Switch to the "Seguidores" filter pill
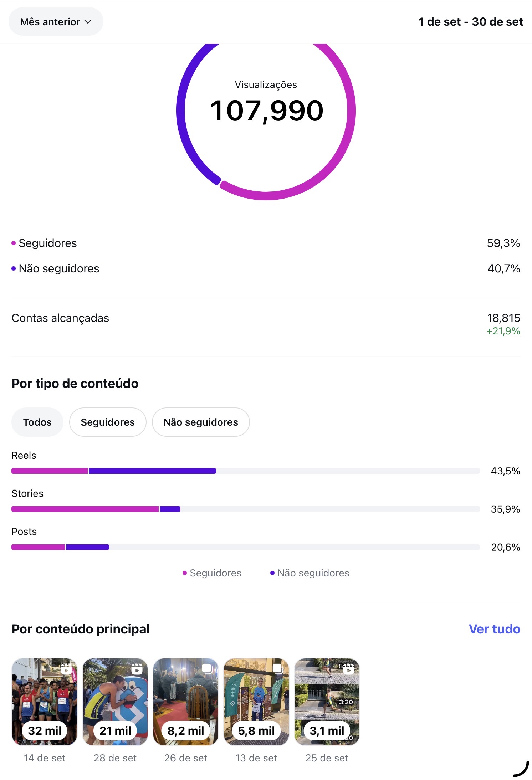This screenshot has width=532, height=780. point(108,422)
